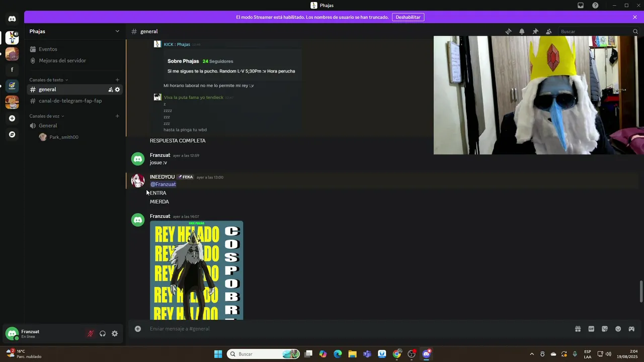The height and width of the screenshot is (362, 644).
Task: Open canal-de-telegram-fap-fap channel
Action: [75, 101]
